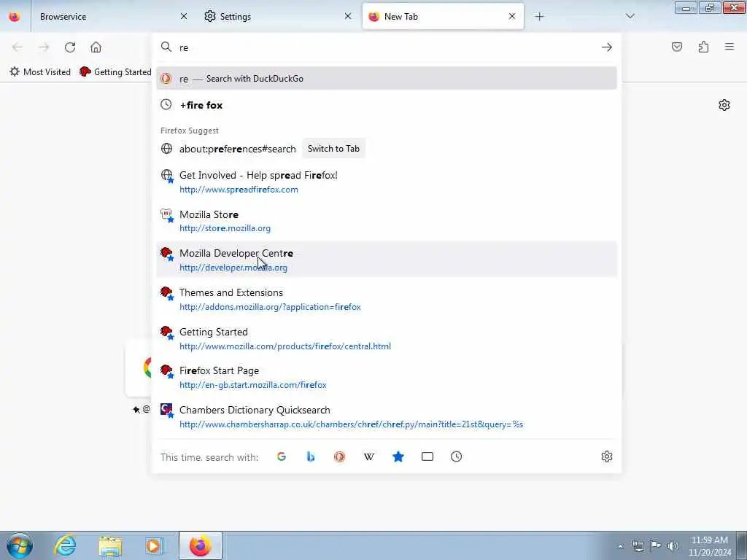747x560 pixels.
Task: Open the Firefox application menu
Action: (x=729, y=47)
